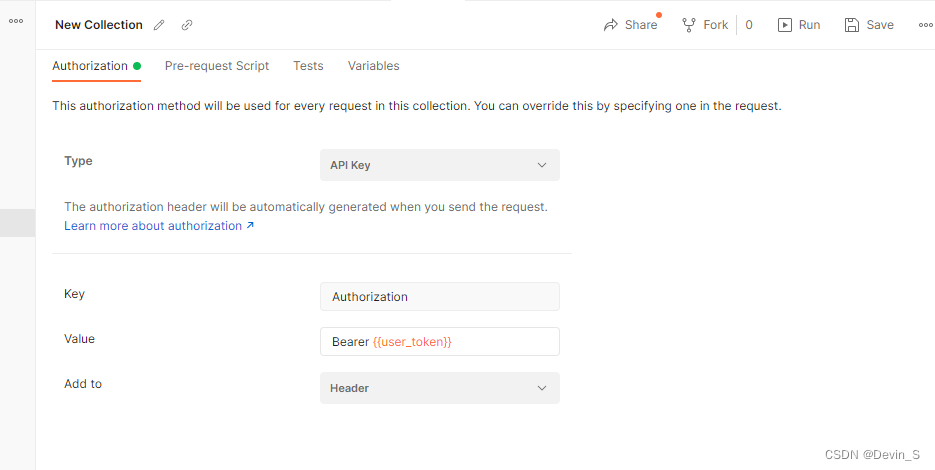
Task: Switch to the Pre-request Script tab
Action: tap(217, 66)
